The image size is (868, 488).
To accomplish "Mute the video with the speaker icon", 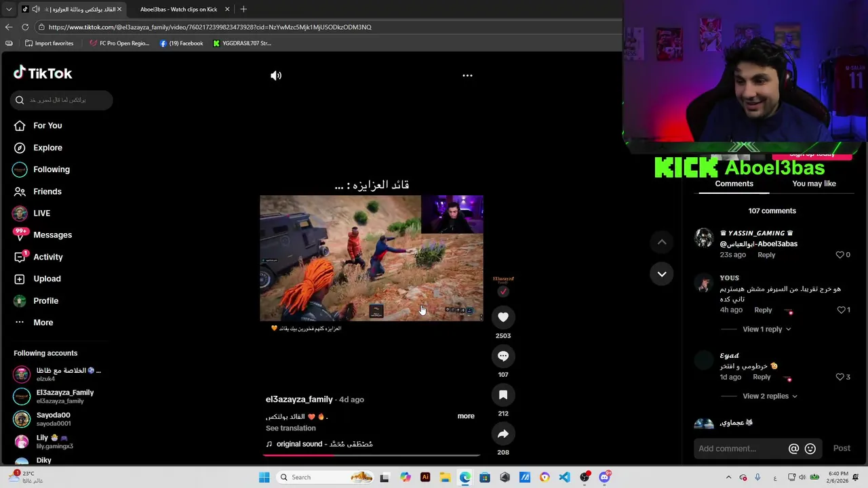I will [276, 75].
